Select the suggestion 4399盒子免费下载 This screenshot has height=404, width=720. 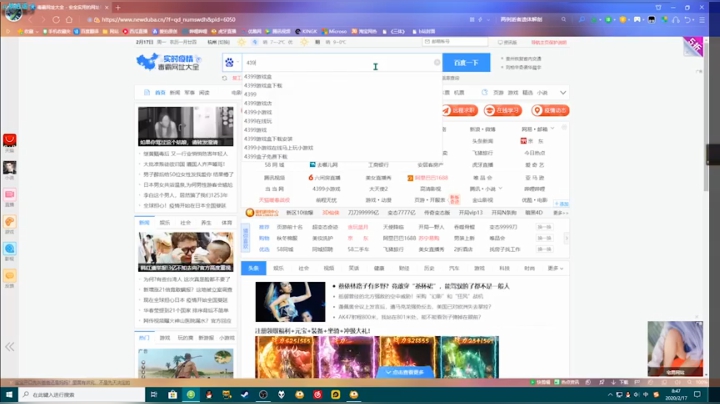pos(266,157)
